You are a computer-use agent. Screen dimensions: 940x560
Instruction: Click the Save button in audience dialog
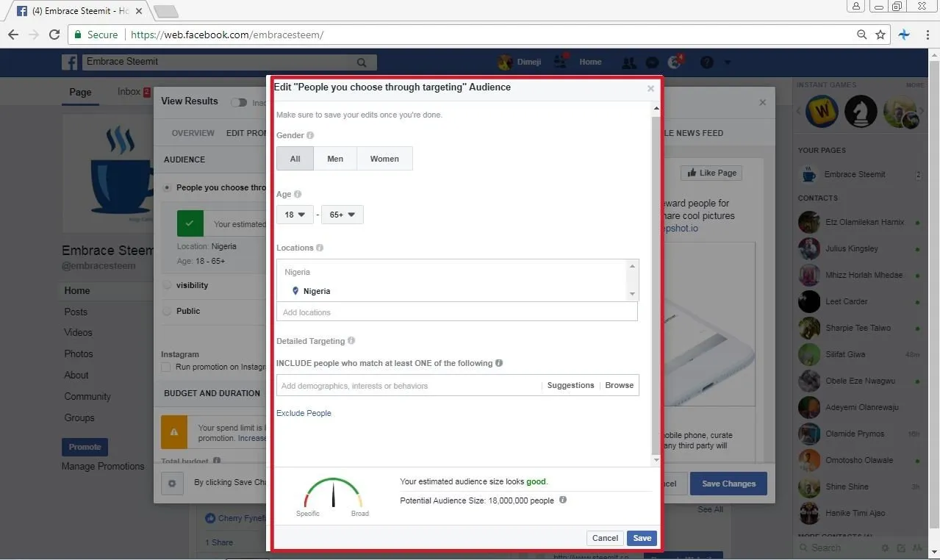coord(642,538)
